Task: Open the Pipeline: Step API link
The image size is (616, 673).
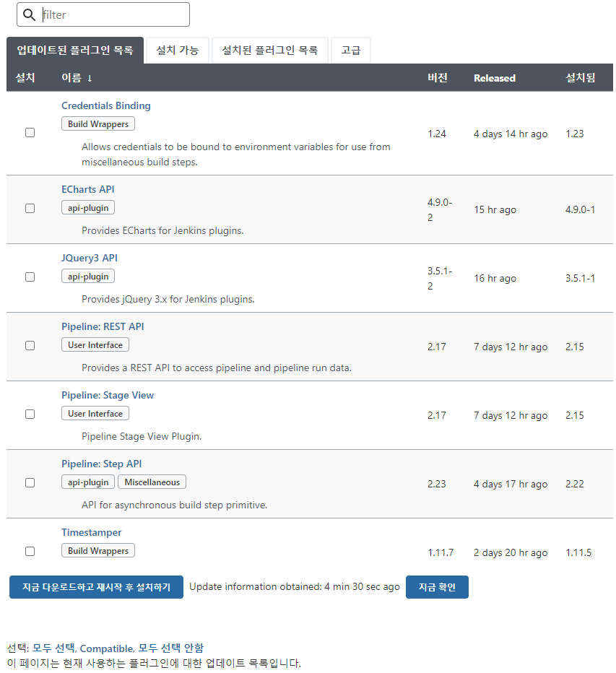Action: (101, 464)
